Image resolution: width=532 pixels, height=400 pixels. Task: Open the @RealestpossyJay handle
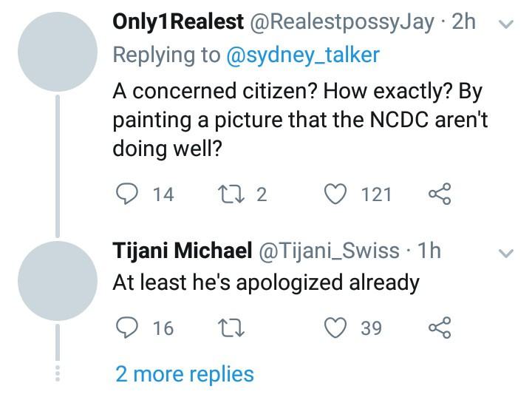[x=342, y=22]
